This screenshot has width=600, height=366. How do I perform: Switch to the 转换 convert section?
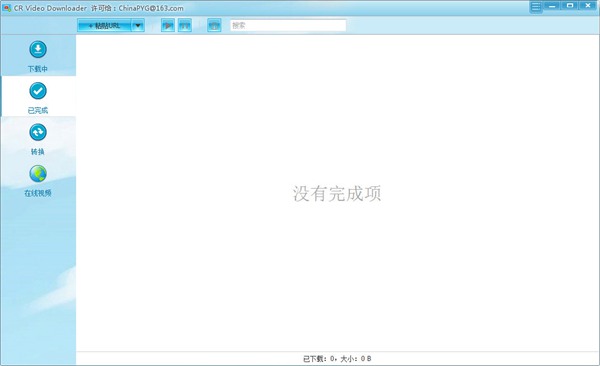[x=38, y=139]
